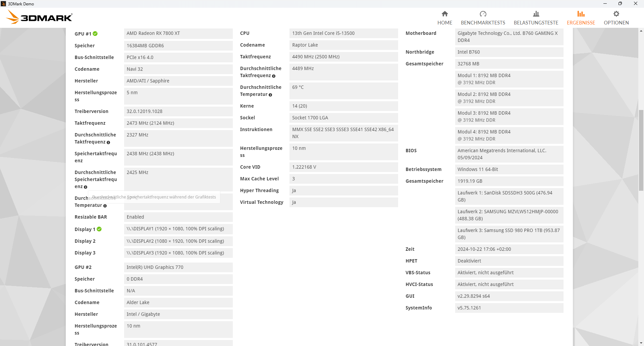Click scrollbar down arrow
644x346 pixels.
point(641,343)
